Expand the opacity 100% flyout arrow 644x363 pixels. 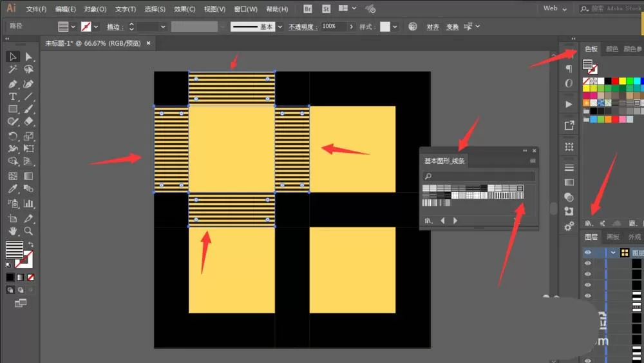tap(351, 26)
